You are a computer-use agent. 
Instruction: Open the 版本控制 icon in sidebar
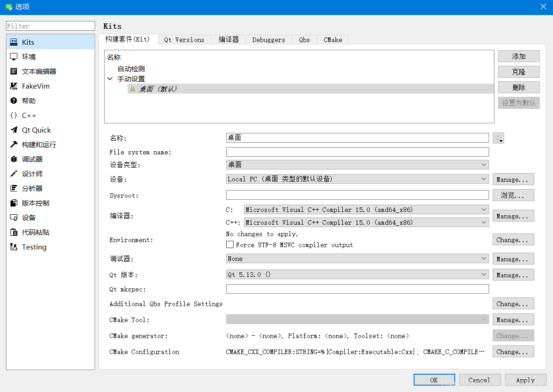tap(14, 203)
